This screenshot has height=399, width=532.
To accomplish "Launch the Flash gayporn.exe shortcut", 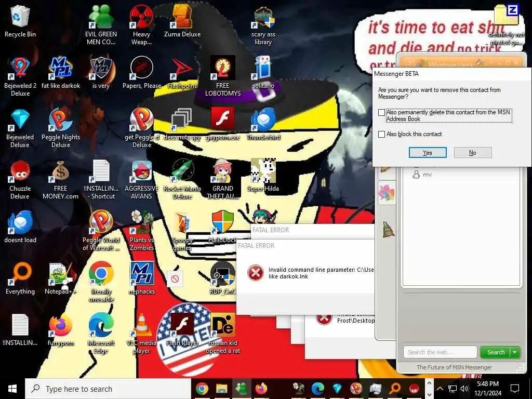I will [222, 125].
